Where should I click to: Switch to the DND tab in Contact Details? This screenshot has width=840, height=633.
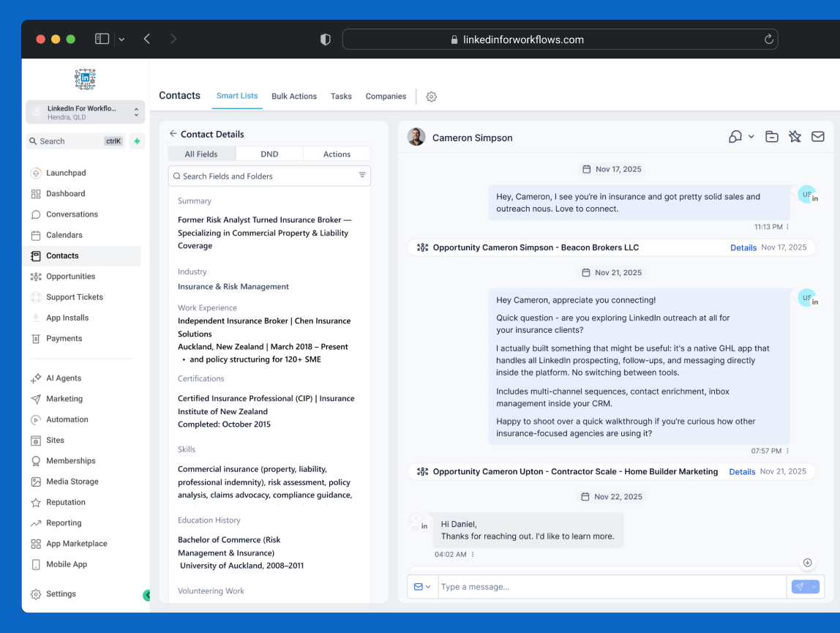coord(269,154)
